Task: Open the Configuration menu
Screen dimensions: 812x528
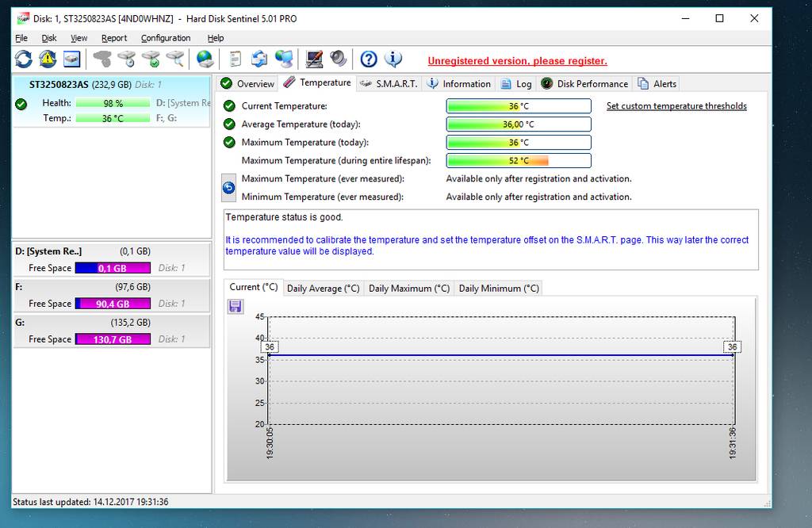Action: (x=166, y=38)
